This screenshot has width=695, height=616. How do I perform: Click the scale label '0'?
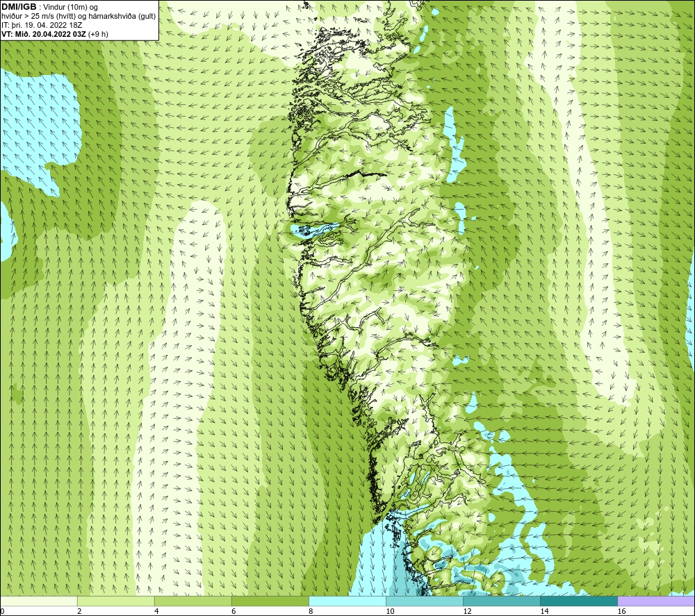coord(2,612)
